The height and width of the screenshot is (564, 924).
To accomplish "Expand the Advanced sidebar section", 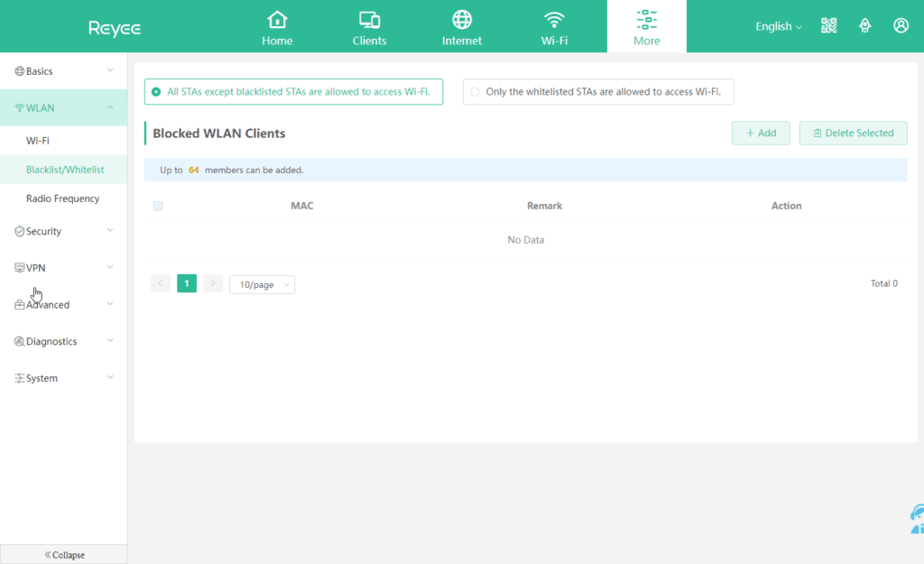I will coord(63,305).
